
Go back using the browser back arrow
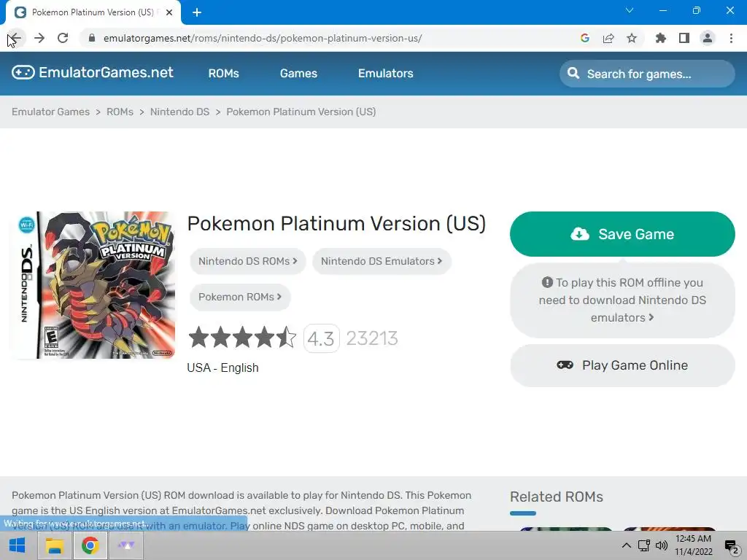pos(15,38)
